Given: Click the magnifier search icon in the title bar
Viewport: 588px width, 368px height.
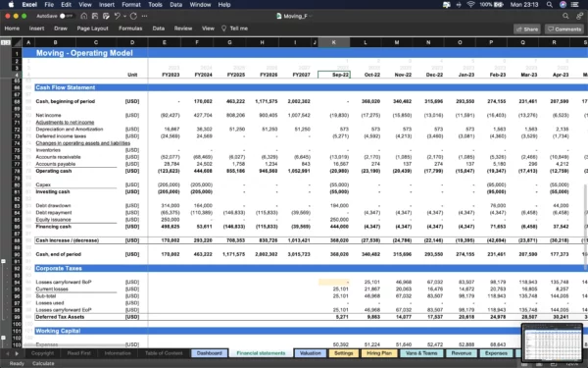Looking at the screenshot, I should pos(565,16).
